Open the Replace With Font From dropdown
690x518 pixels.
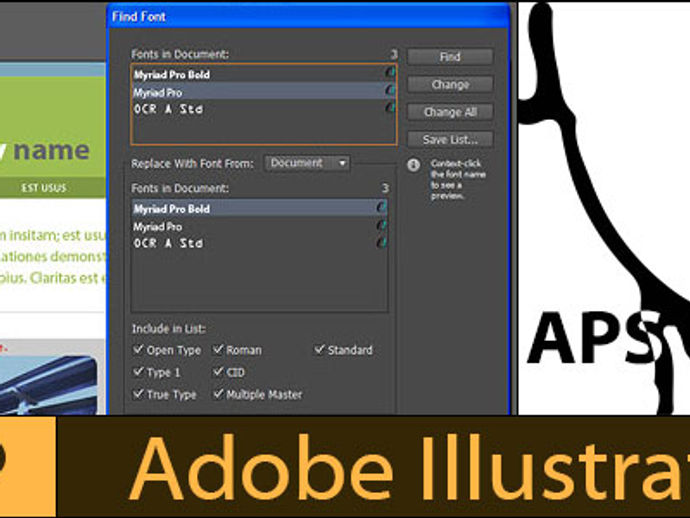tap(307, 163)
